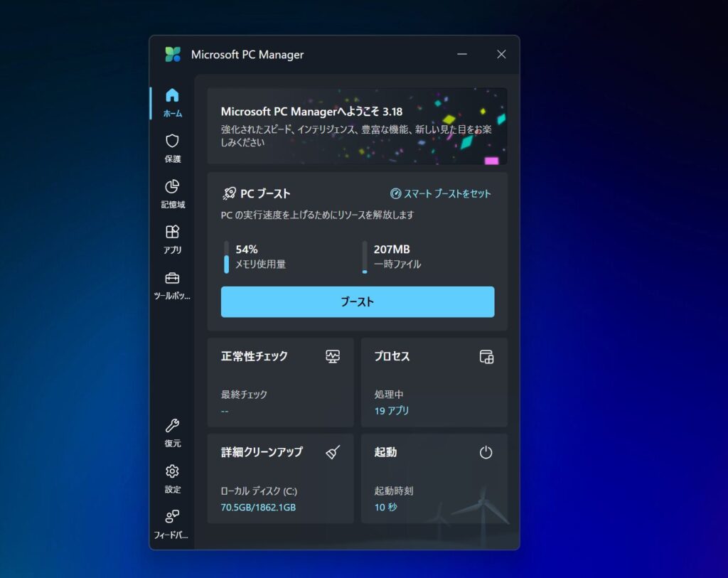The height and width of the screenshot is (578, 728).
Task: Click the Microsoft PC Manager welcome banner
Action: (357, 126)
